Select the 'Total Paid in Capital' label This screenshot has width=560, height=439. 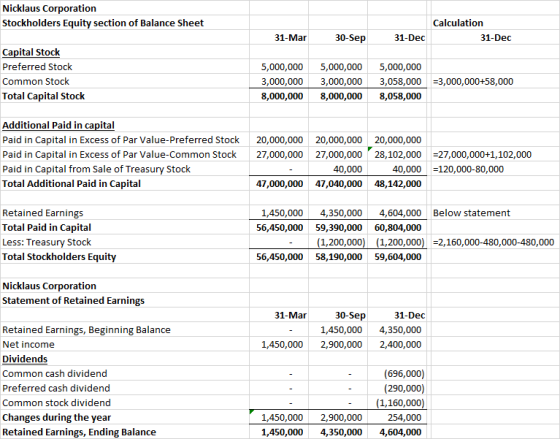pos(46,228)
